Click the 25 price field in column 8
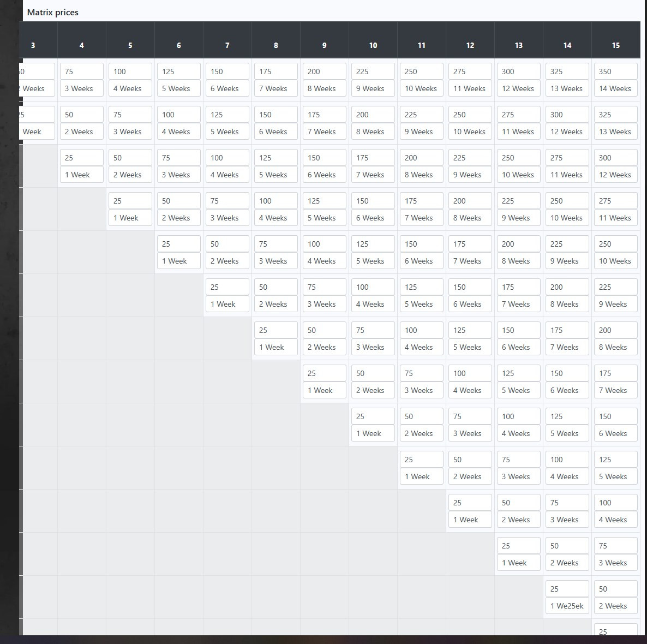 pyautogui.click(x=276, y=330)
